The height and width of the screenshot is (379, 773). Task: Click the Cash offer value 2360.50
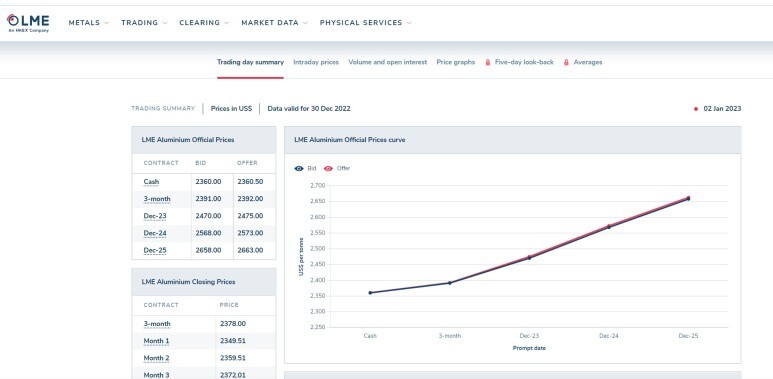coord(250,182)
